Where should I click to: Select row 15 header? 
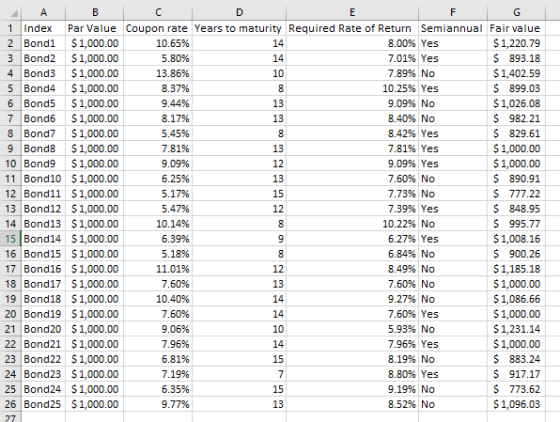click(x=11, y=238)
